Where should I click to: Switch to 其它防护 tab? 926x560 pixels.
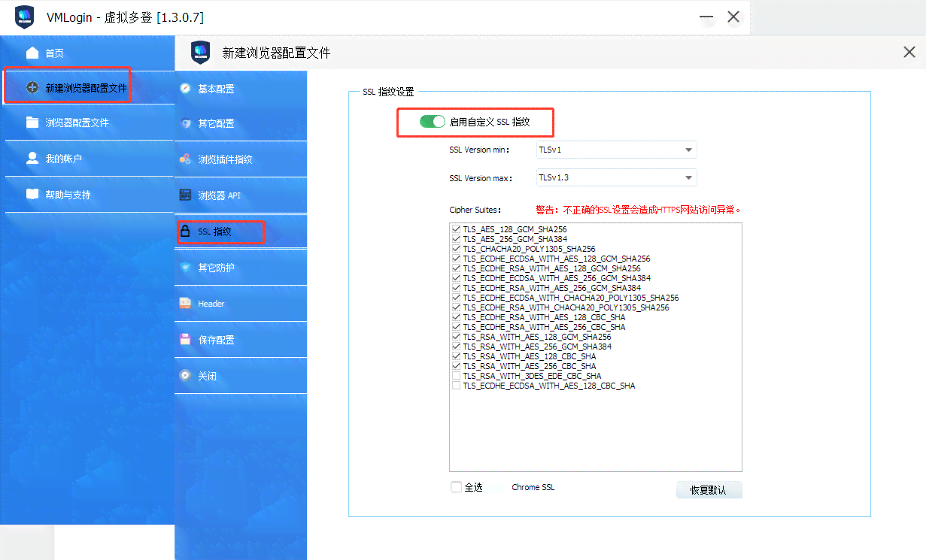pyautogui.click(x=241, y=268)
